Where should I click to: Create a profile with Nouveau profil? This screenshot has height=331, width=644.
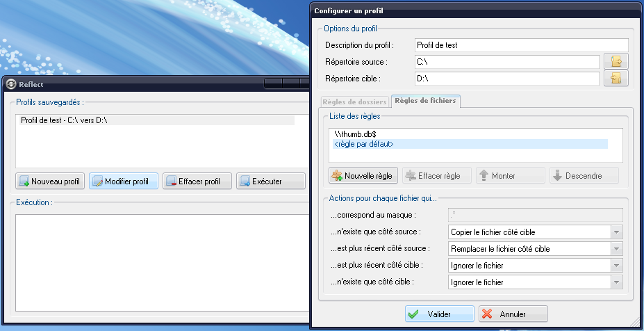click(49, 181)
